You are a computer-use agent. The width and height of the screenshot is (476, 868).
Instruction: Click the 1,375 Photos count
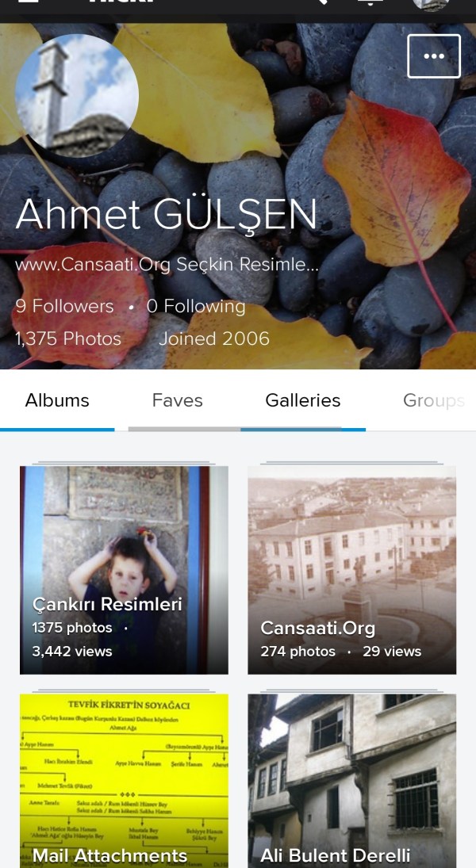pos(68,339)
